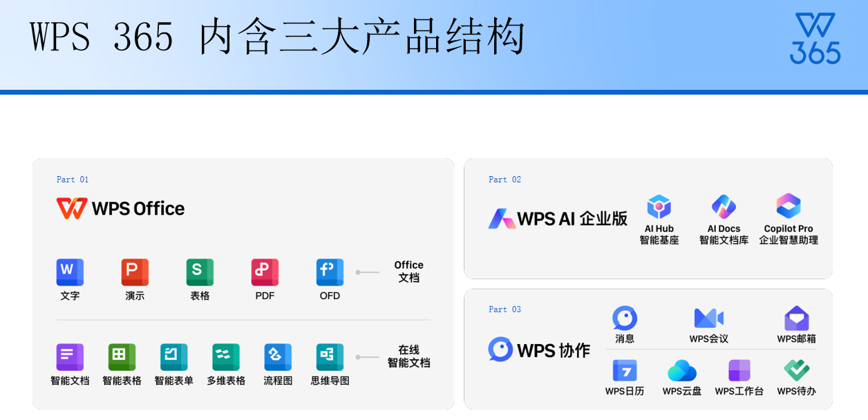
Task: Select the red P 演示 icon
Action: pyautogui.click(x=135, y=272)
